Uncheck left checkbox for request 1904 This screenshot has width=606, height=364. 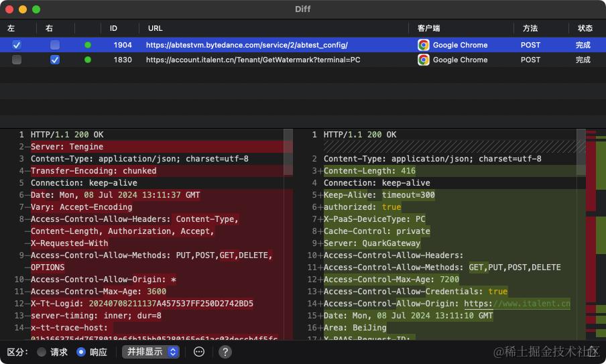click(x=17, y=45)
